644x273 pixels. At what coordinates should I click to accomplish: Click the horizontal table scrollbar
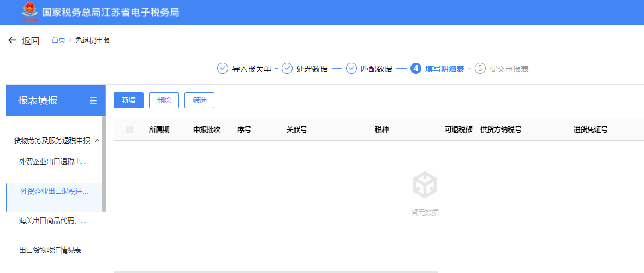275,271
